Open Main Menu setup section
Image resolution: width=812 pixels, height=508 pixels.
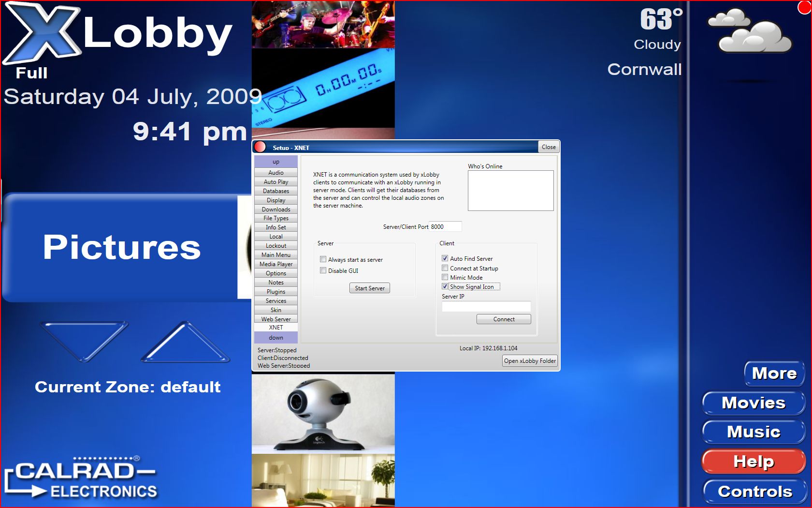[x=276, y=255]
